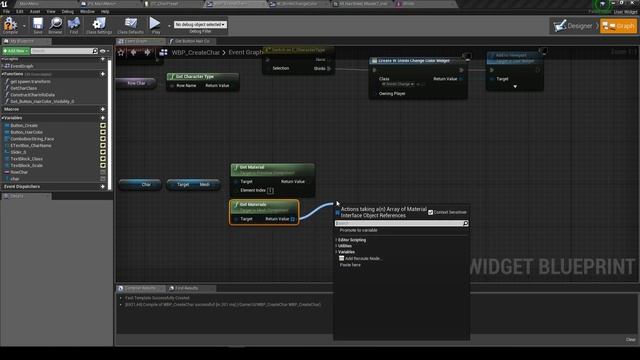The height and width of the screenshot is (360, 640).
Task: Open the Help menu
Action: (x=105, y=11)
